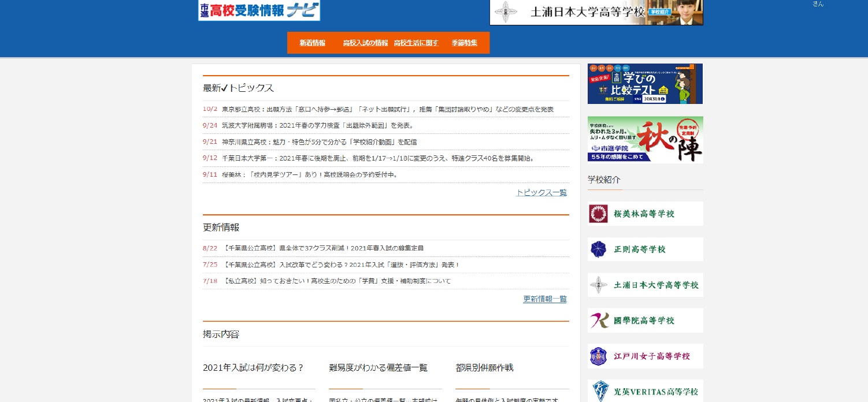Click the 高校受験情報ナビ site logo
This screenshot has height=402, width=868.
pos(259,10)
